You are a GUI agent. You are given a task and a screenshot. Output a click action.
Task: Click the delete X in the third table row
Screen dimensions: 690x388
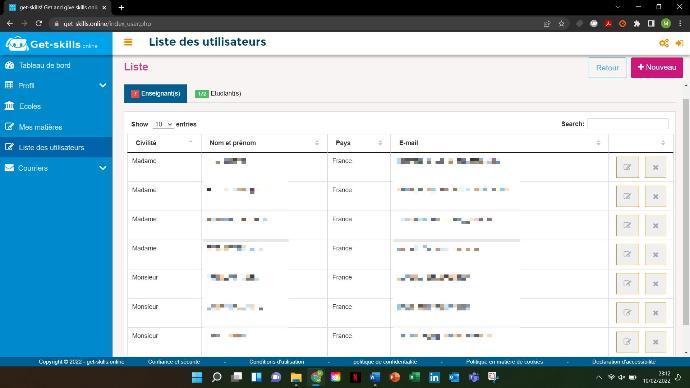point(655,225)
